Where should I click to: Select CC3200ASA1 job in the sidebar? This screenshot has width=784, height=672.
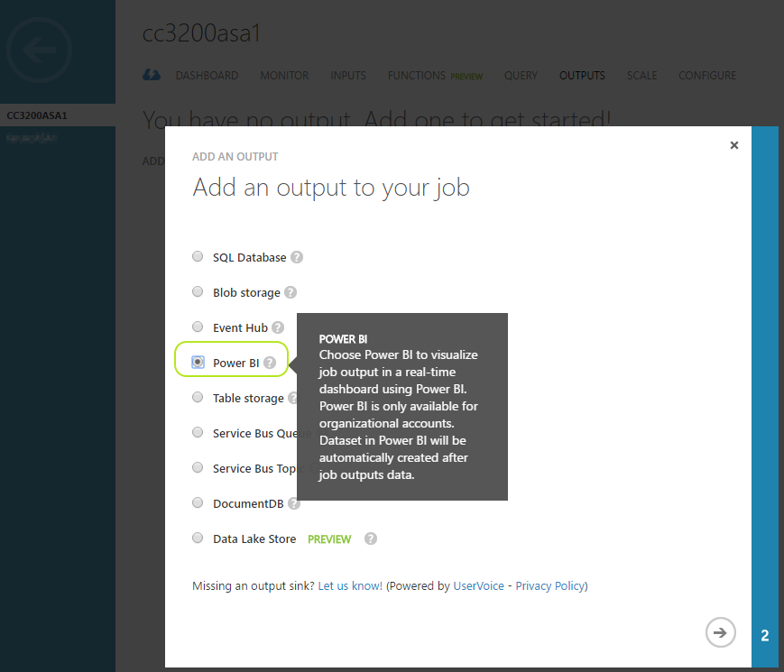tap(58, 115)
